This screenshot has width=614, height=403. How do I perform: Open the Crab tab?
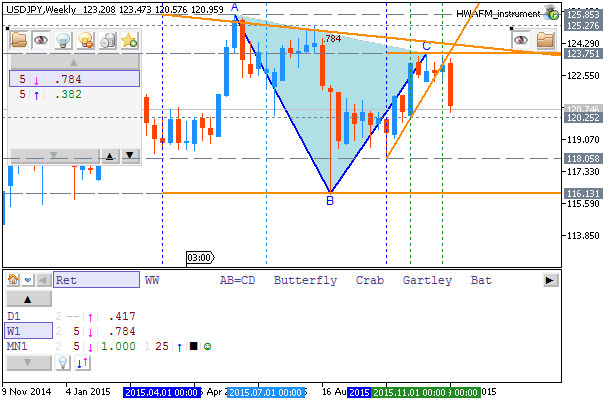(x=370, y=280)
